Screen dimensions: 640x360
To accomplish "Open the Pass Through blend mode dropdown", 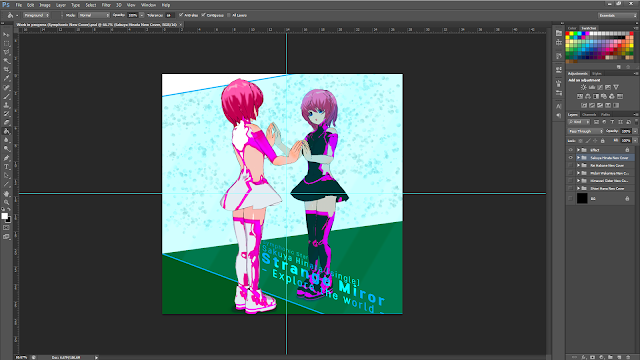I will point(586,131).
